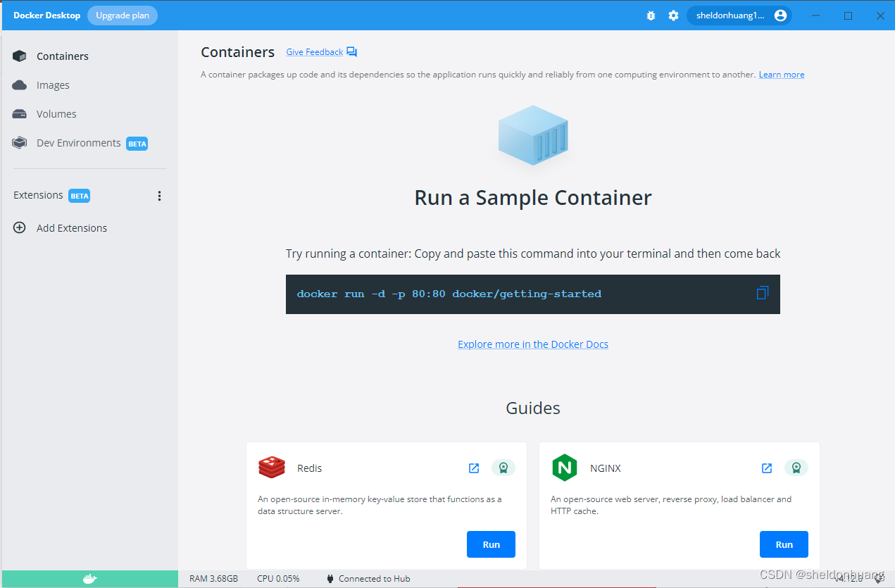
Task: Run the Redis sample container
Action: point(491,544)
